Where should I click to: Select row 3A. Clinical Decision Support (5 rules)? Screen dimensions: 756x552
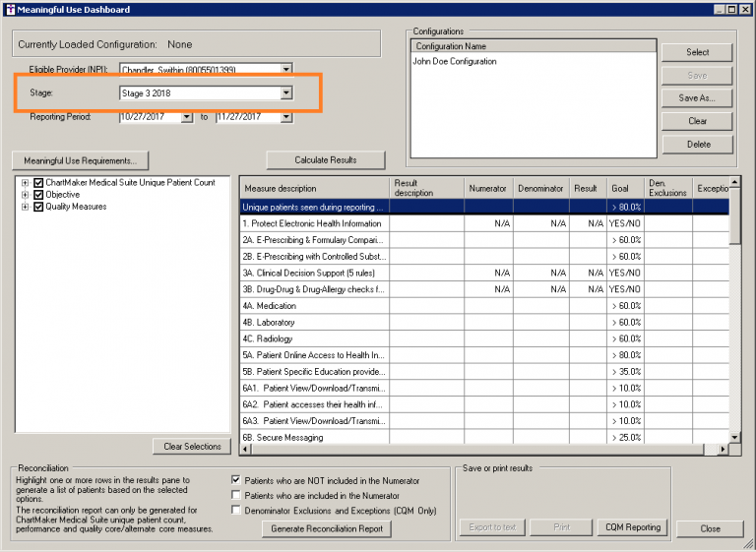coord(484,273)
